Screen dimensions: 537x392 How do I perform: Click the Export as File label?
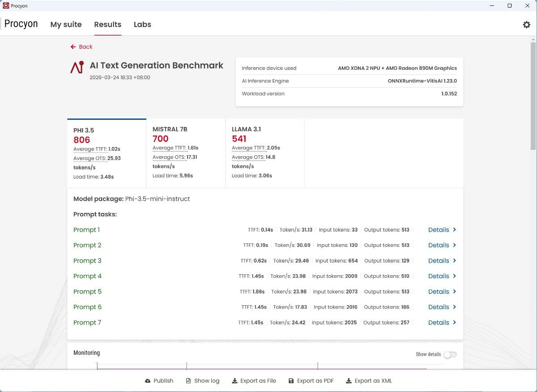[258, 381]
